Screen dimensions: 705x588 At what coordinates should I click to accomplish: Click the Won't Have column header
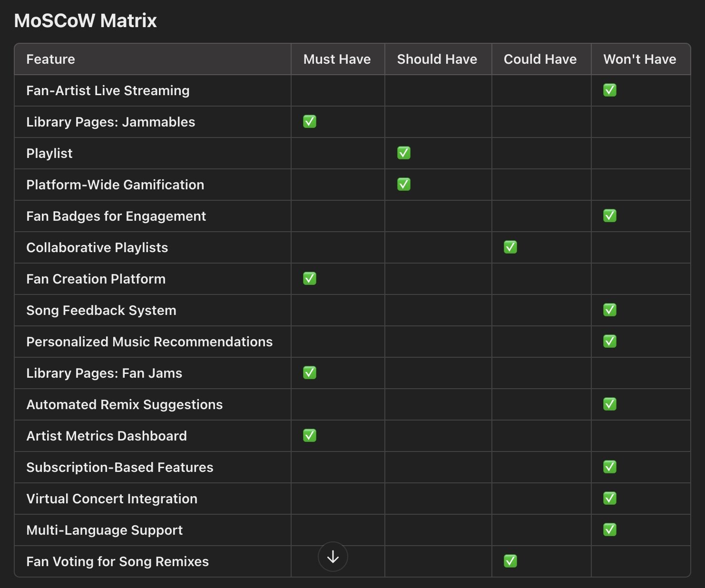640,59
